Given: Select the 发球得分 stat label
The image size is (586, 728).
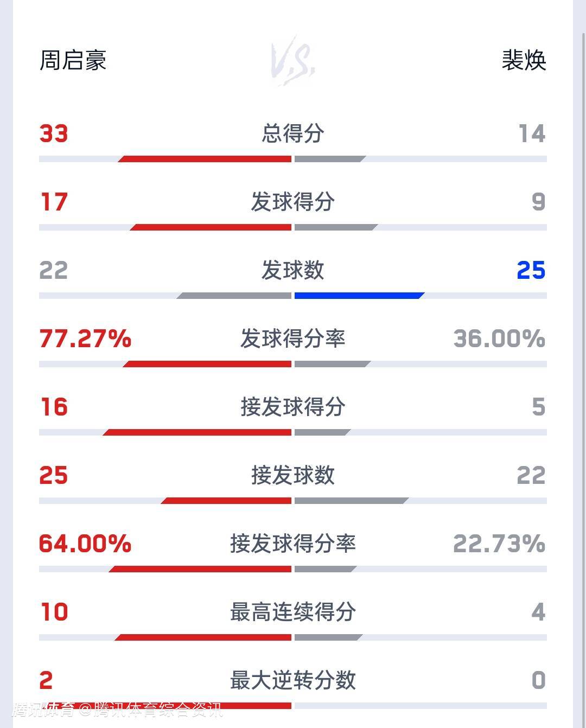Looking at the screenshot, I should pos(293,202).
